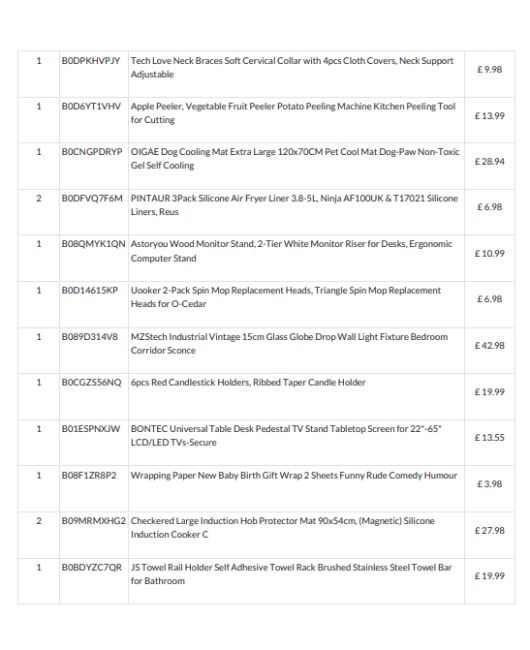Click the £ 28.94 price
This screenshot has width=530, height=650.
489,162
